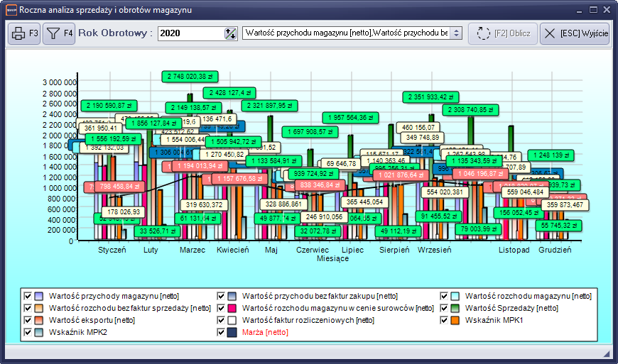This screenshot has width=618, height=364.
Task: Open the filter funnel F4 button
Action: pos(58,33)
